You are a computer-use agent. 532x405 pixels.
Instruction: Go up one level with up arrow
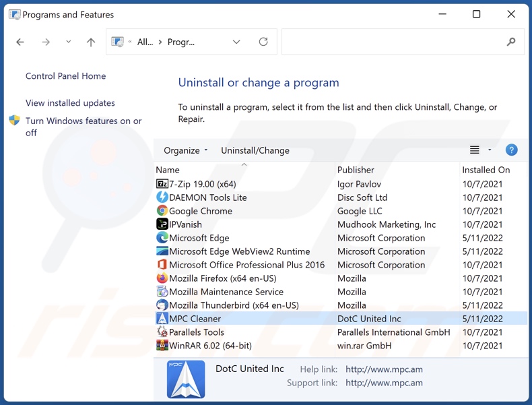pyautogui.click(x=91, y=42)
